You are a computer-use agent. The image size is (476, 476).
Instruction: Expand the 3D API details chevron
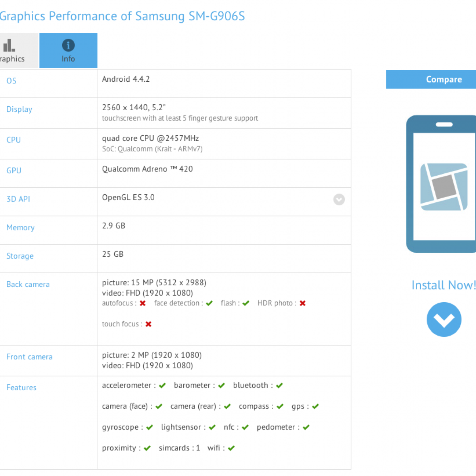tap(339, 199)
